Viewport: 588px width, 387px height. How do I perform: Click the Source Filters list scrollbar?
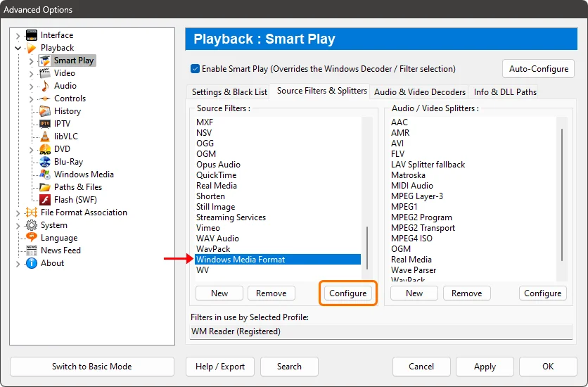(x=366, y=245)
